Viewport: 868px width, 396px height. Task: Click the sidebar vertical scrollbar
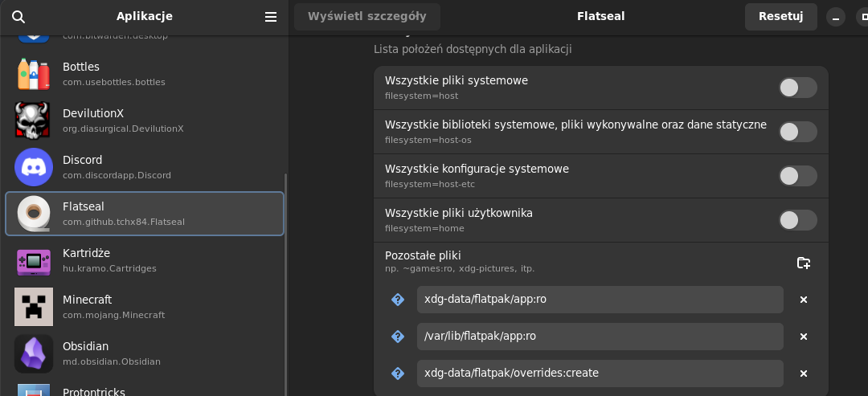tap(285, 281)
